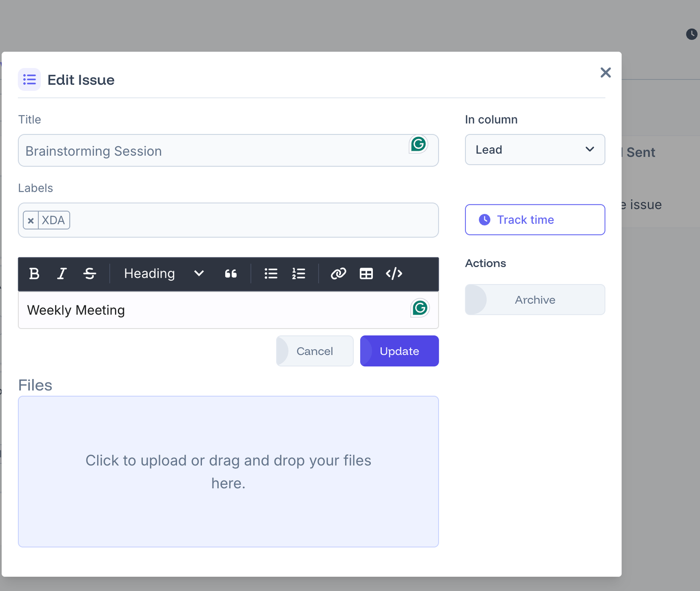Screen dimensions: 700x591
Task: Toggle the Archive action switch
Action: coord(535,300)
